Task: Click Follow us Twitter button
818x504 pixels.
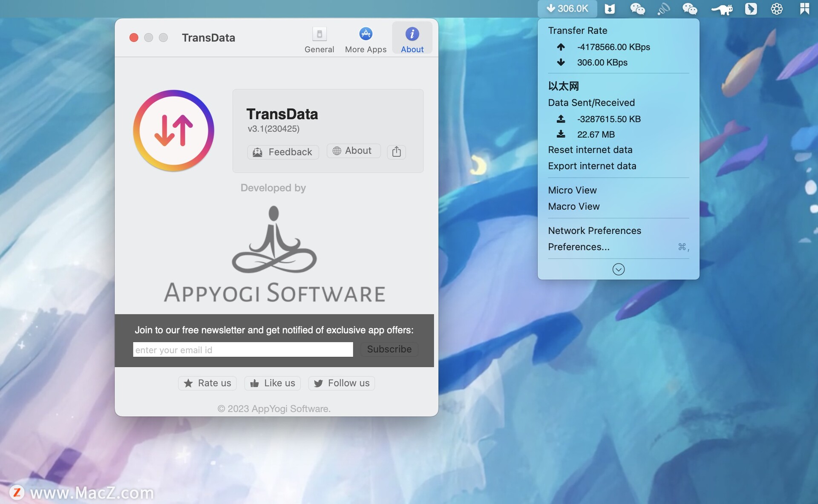Action: pyautogui.click(x=342, y=383)
